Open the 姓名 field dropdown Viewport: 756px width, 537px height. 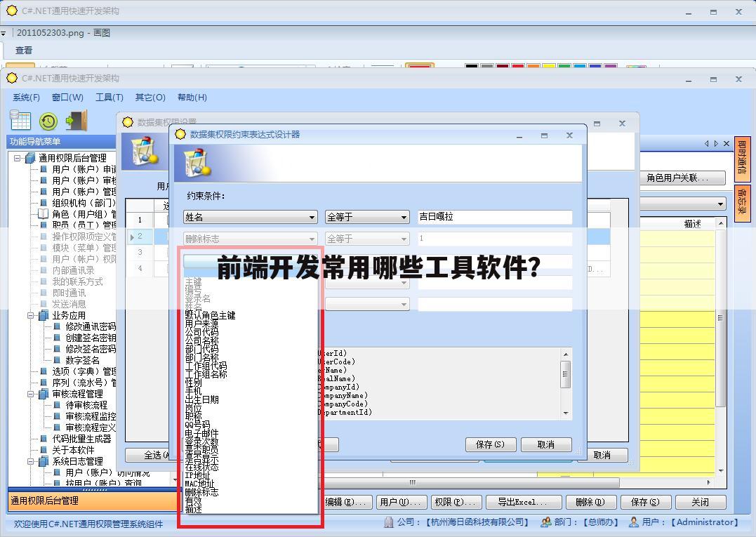point(312,218)
